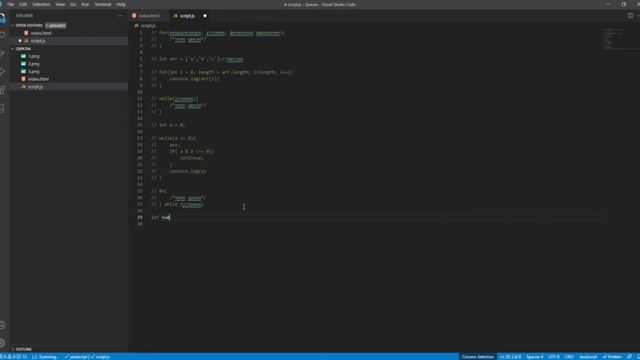The width and height of the screenshot is (640, 360).
Task: Open the Edit menu
Action: point(23,4)
